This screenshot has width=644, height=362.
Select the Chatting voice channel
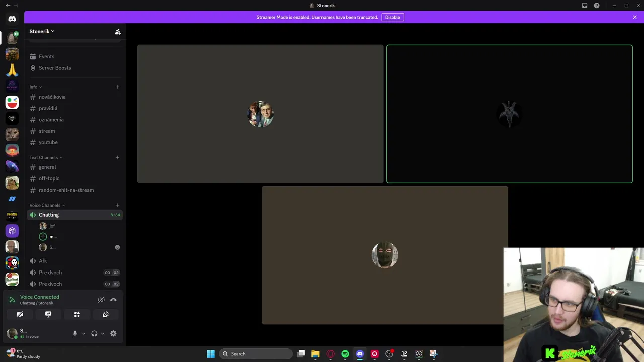coord(74,215)
